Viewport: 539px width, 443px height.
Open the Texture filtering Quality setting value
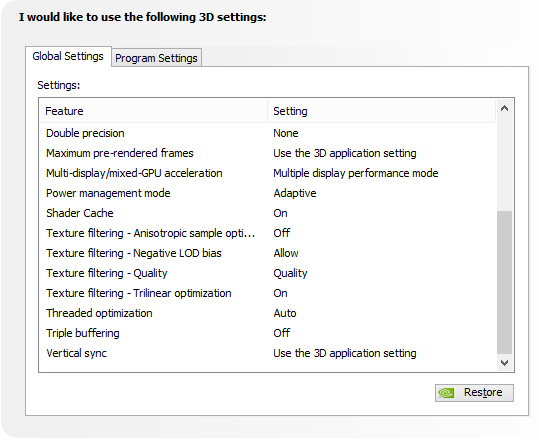[x=290, y=273]
